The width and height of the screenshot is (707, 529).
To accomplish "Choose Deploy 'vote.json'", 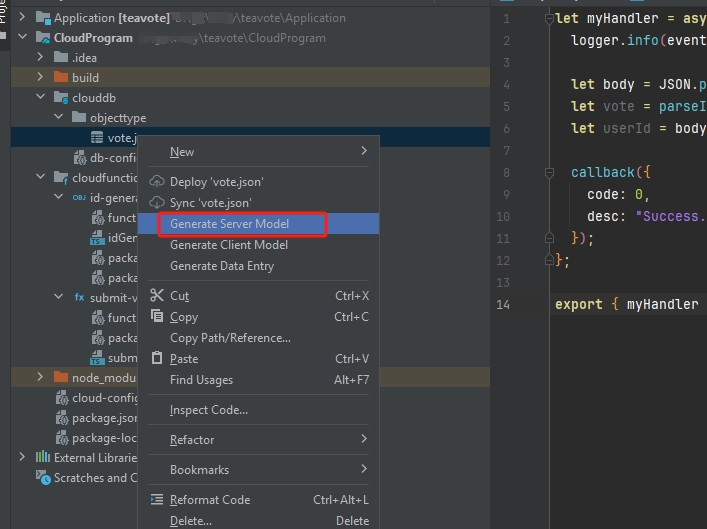I will tap(258, 182).
